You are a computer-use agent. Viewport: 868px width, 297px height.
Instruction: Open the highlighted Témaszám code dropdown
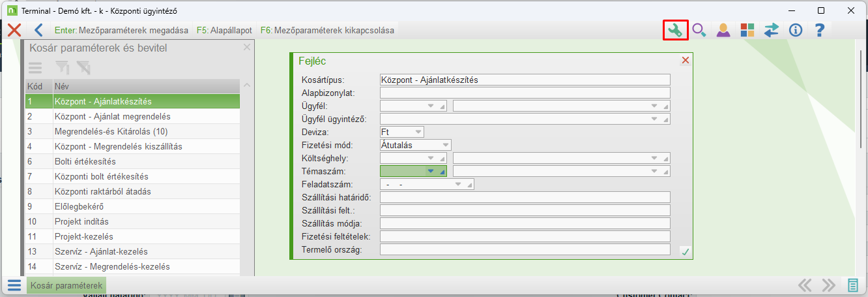tap(430, 171)
